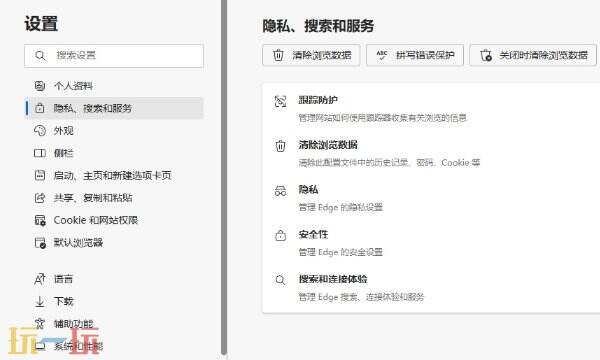The width and height of the screenshot is (600, 360).
Task: Click description mentioning Cookie 等
Action: pos(389,163)
